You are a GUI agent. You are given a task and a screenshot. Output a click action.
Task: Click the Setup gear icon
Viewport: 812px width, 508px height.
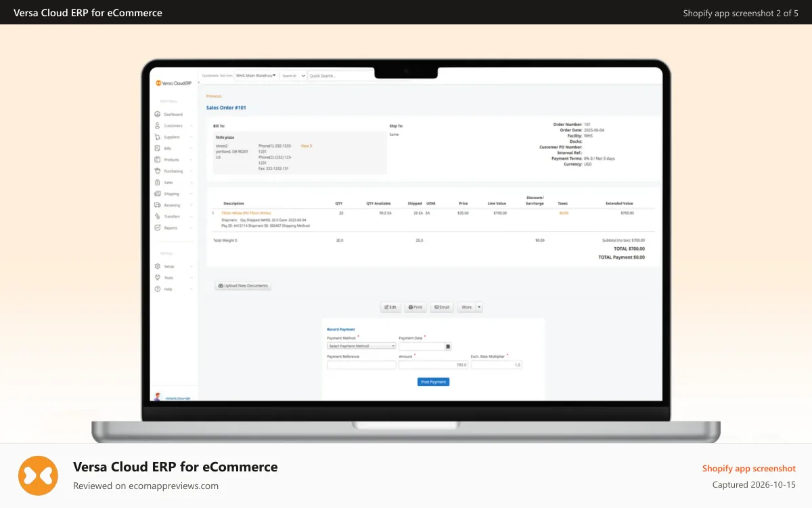point(157,266)
